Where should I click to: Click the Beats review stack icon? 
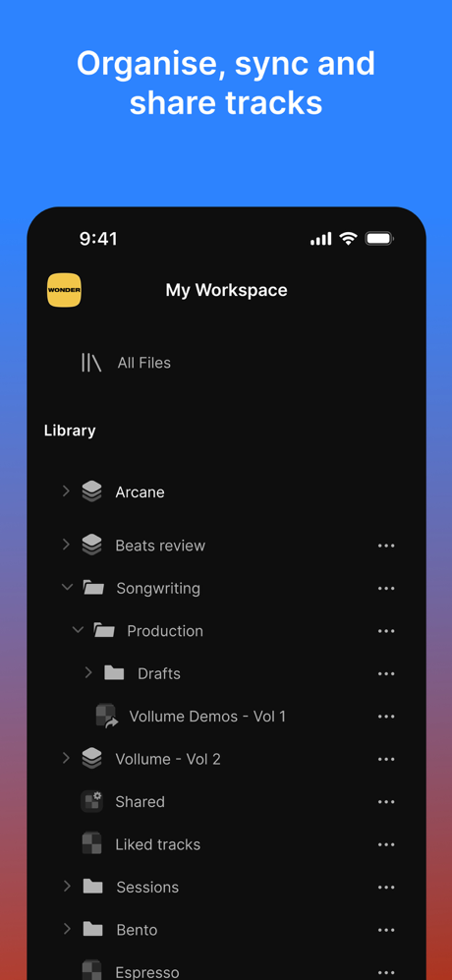pyautogui.click(x=92, y=545)
